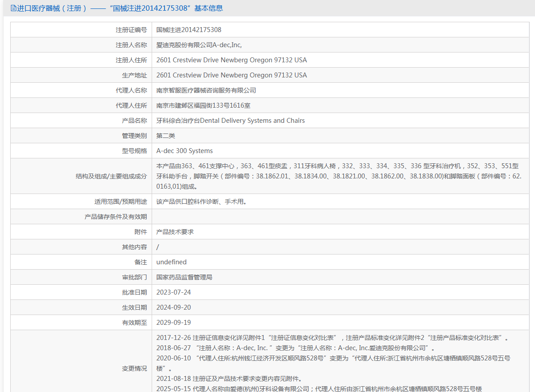Image resolution: width=535 pixels, height=392 pixels.
Task: Open the 产品技术要求 attachment text
Action: (x=175, y=232)
